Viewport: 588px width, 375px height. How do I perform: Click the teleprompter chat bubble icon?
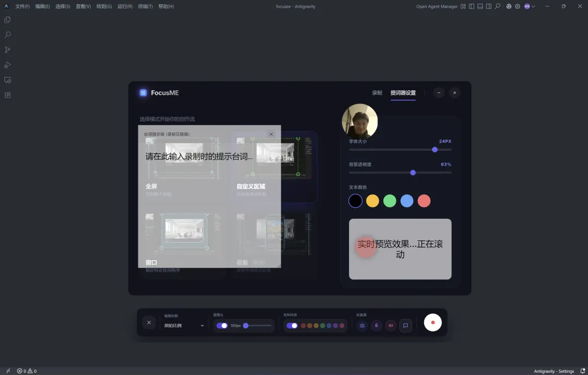coord(406,325)
